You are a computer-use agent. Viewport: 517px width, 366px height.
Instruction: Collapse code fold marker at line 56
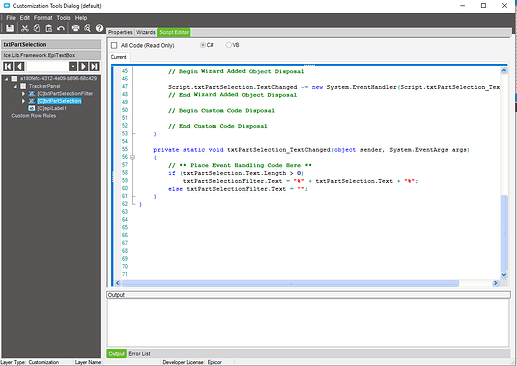(x=133, y=157)
